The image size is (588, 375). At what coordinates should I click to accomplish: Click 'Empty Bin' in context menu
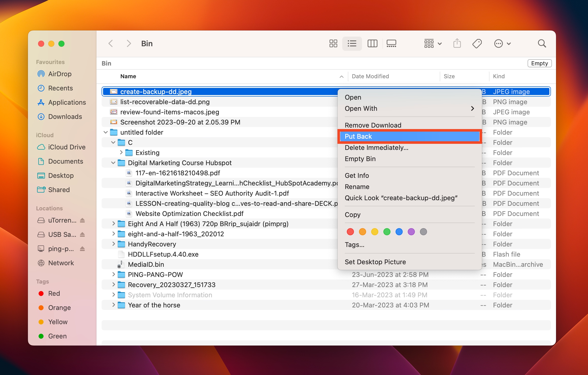pyautogui.click(x=360, y=158)
